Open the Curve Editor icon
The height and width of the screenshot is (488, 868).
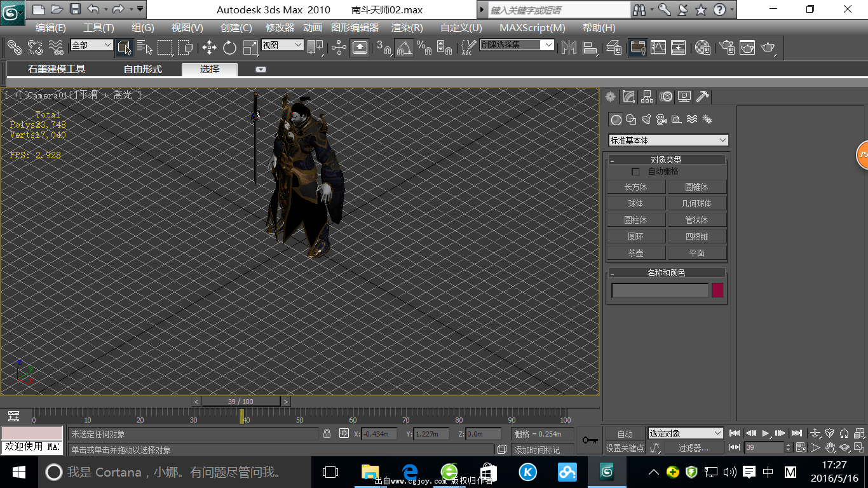pyautogui.click(x=658, y=47)
